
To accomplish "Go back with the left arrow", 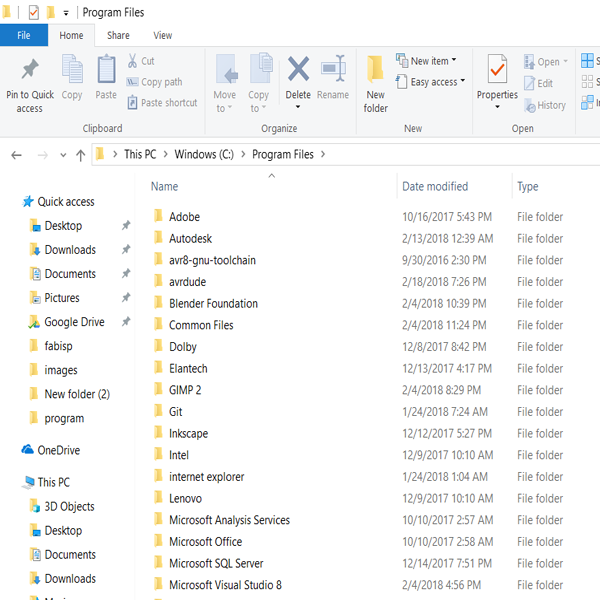I will (16, 155).
